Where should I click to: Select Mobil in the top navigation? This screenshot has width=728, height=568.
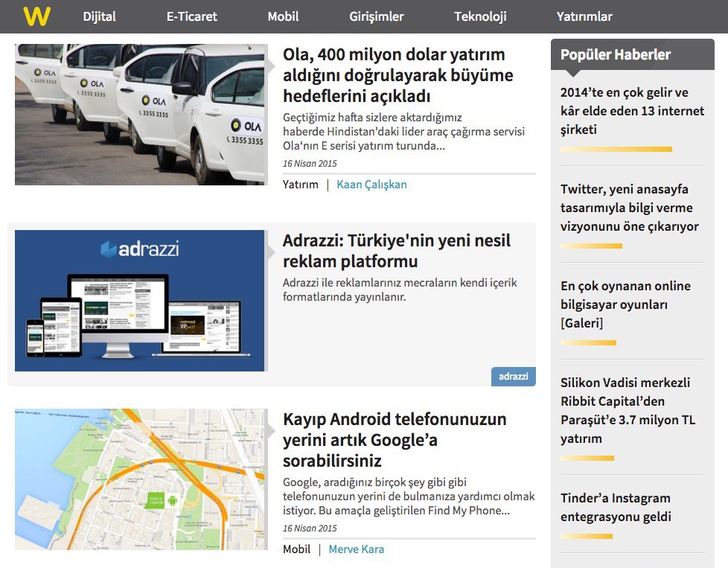(283, 16)
